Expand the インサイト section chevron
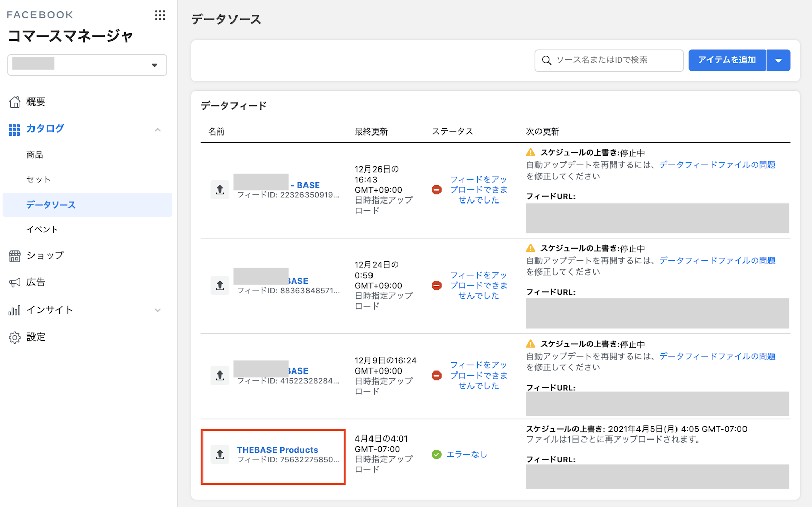The width and height of the screenshot is (812, 507). click(158, 310)
